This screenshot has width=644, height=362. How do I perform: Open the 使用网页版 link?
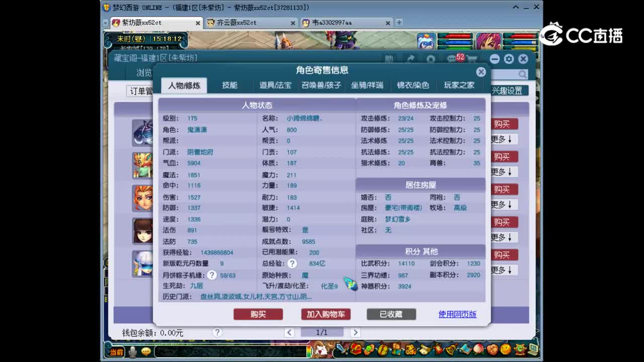click(x=457, y=314)
